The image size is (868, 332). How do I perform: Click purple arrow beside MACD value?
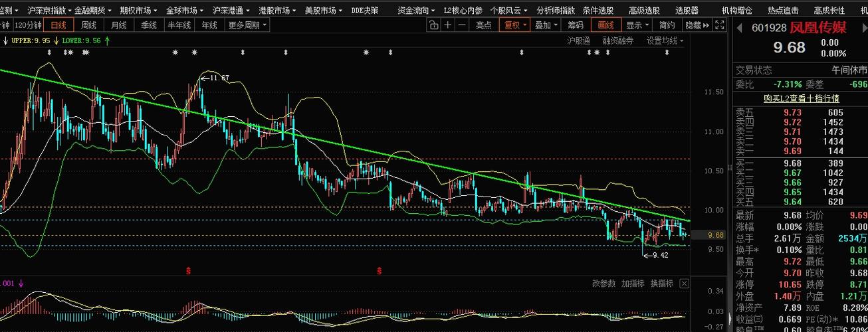pyautogui.click(x=21, y=284)
